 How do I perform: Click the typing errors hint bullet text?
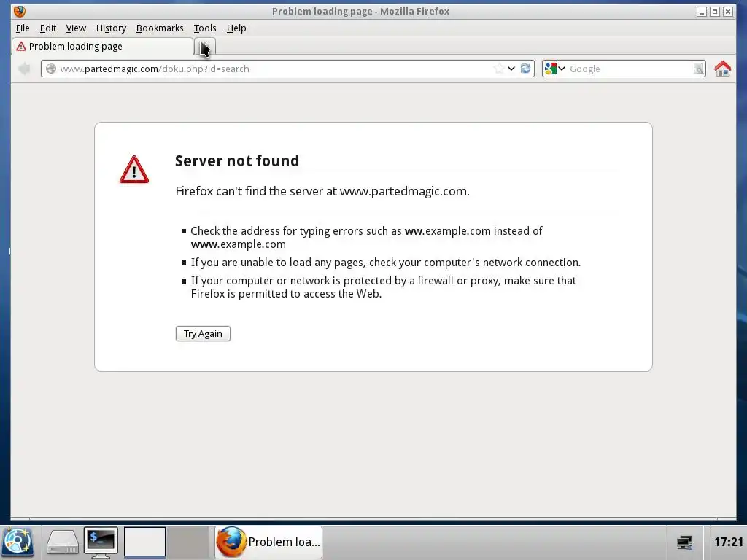click(366, 238)
